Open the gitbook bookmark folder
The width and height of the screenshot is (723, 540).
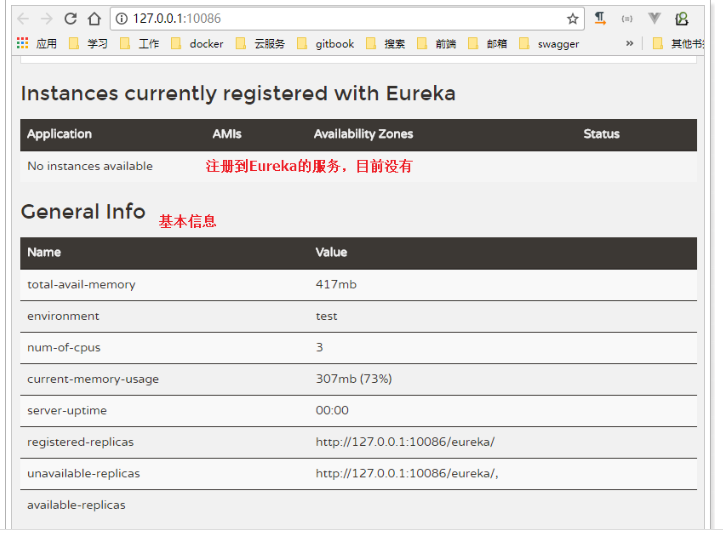tap(326, 44)
